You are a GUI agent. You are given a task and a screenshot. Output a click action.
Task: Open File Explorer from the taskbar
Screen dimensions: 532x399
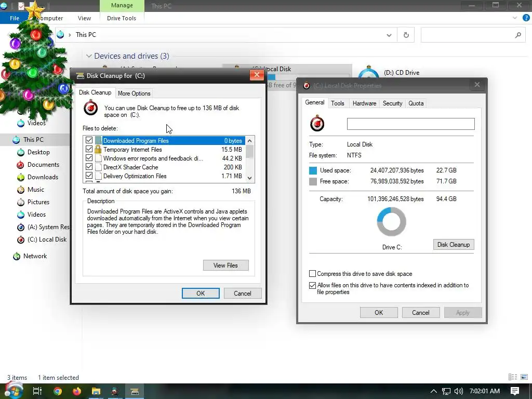tap(96, 391)
